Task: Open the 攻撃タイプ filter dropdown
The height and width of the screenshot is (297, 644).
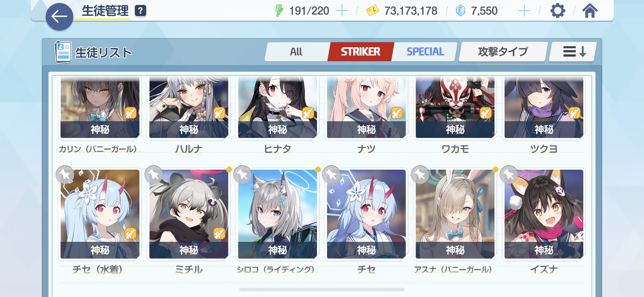Action: [x=503, y=52]
